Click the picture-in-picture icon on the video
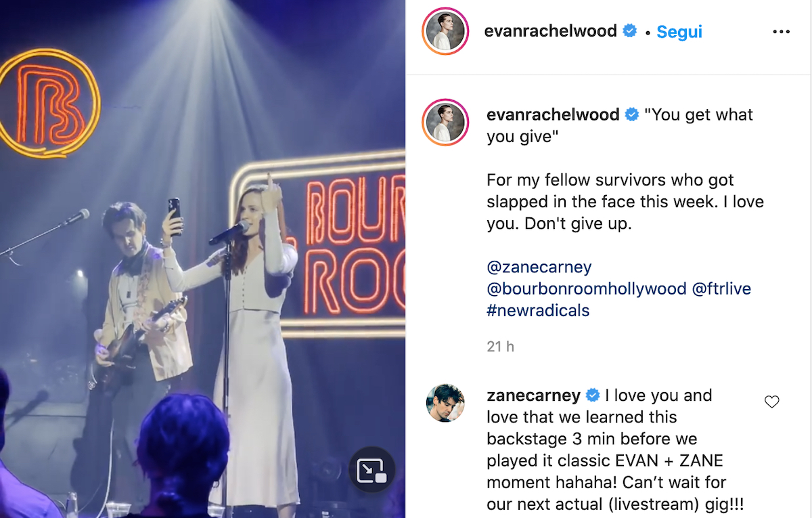812x518 pixels. click(371, 469)
